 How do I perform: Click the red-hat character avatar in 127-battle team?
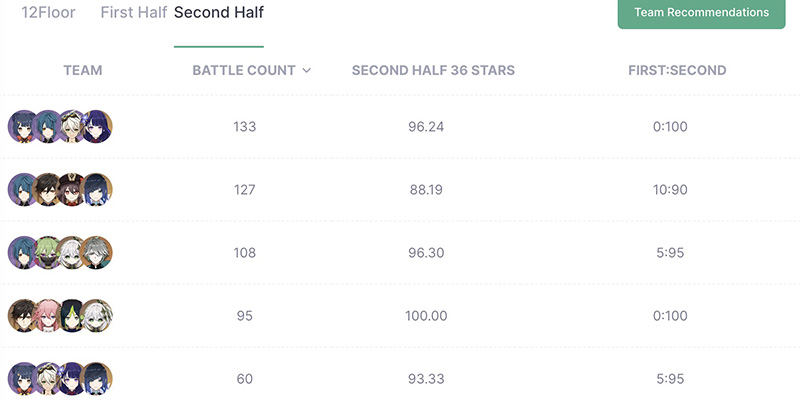[x=72, y=190]
